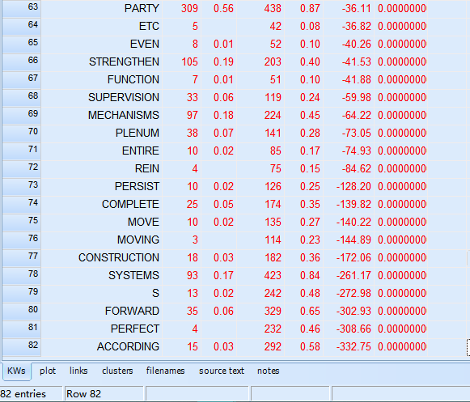470x402 pixels.
Task: Open the source text tab
Action: pos(222,371)
